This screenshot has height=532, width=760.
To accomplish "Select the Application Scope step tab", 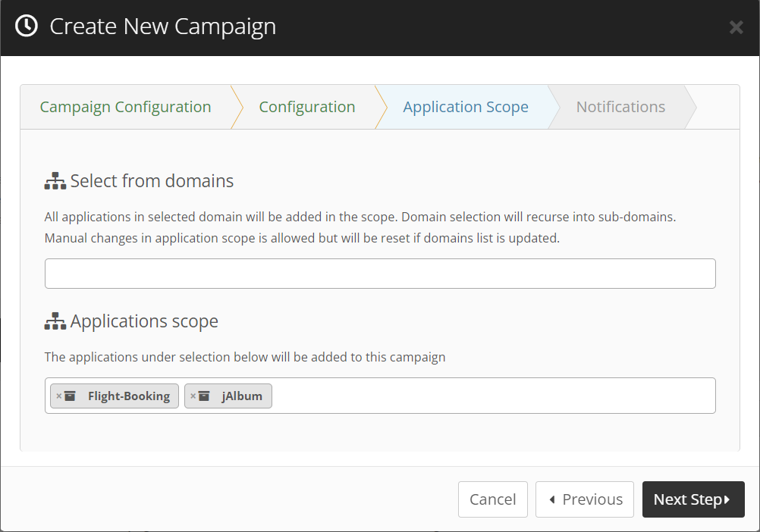I will (x=466, y=107).
